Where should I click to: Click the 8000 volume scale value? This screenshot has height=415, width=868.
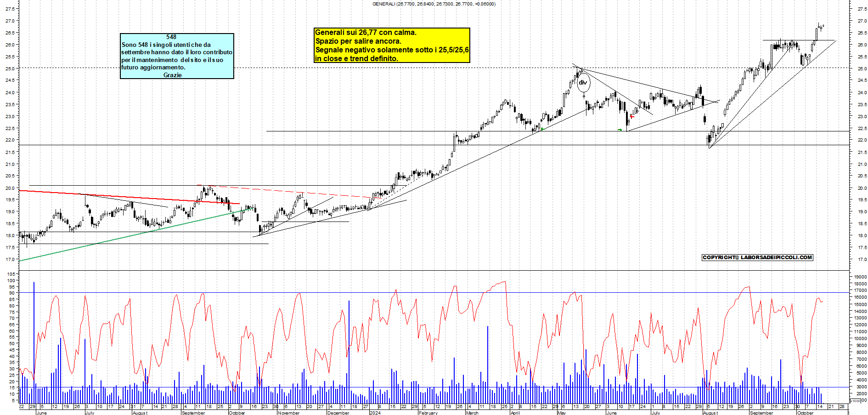pos(861,352)
